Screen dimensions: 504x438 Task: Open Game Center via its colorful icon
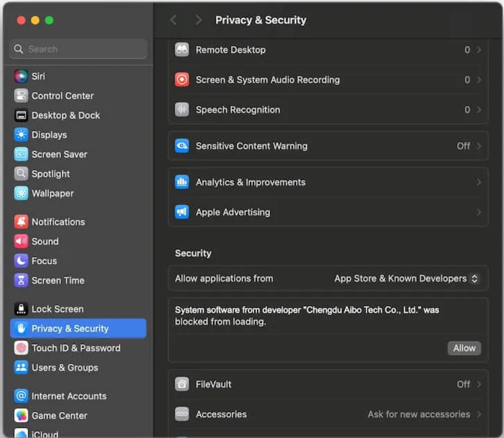point(21,415)
